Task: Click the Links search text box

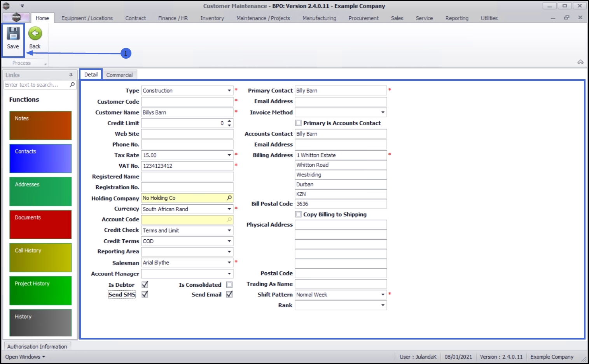Action: click(37, 85)
